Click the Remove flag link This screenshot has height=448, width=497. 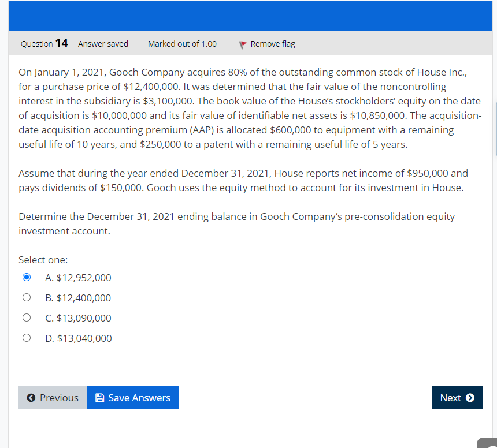coord(272,43)
